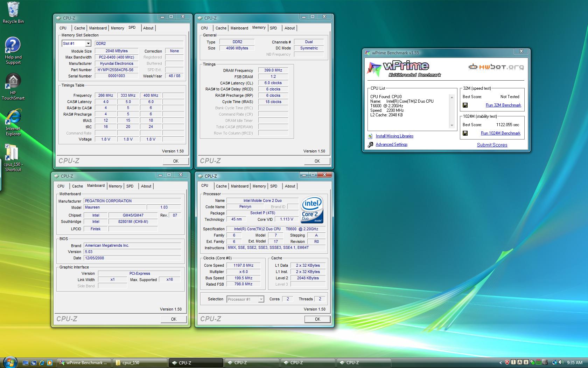
Task: Open Memory tab in Mainboard CPU-Z window
Action: coord(115,186)
